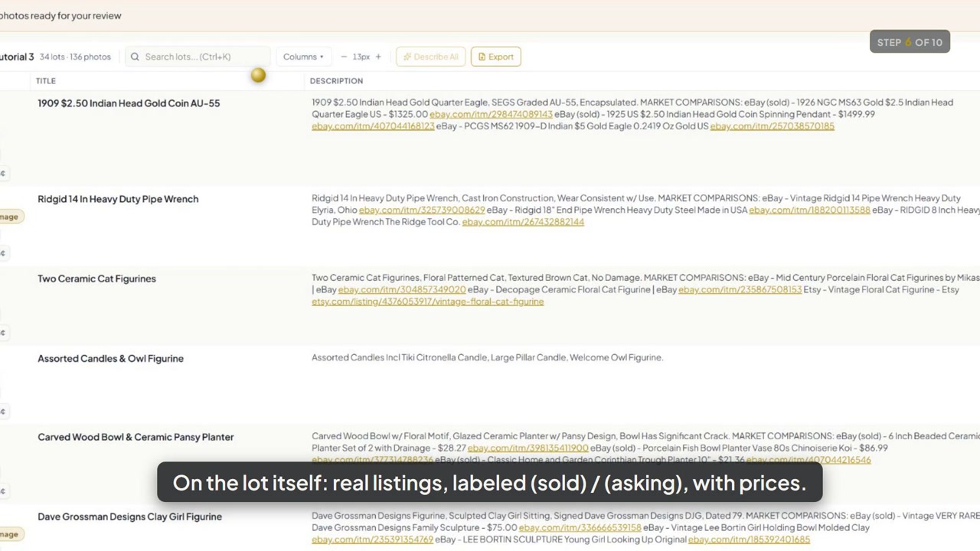Open link ebay.com/itm/298474089143
This screenshot has width=980, height=551.
point(491,114)
